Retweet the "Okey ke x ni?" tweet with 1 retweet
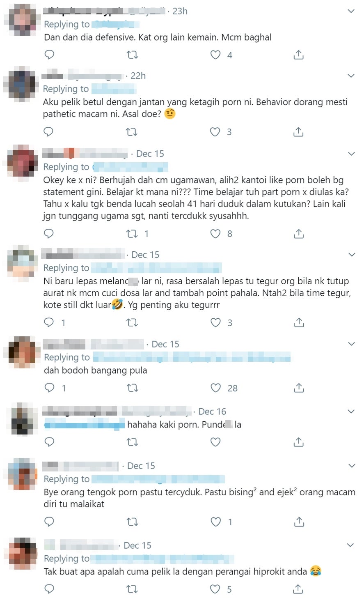 132,234
